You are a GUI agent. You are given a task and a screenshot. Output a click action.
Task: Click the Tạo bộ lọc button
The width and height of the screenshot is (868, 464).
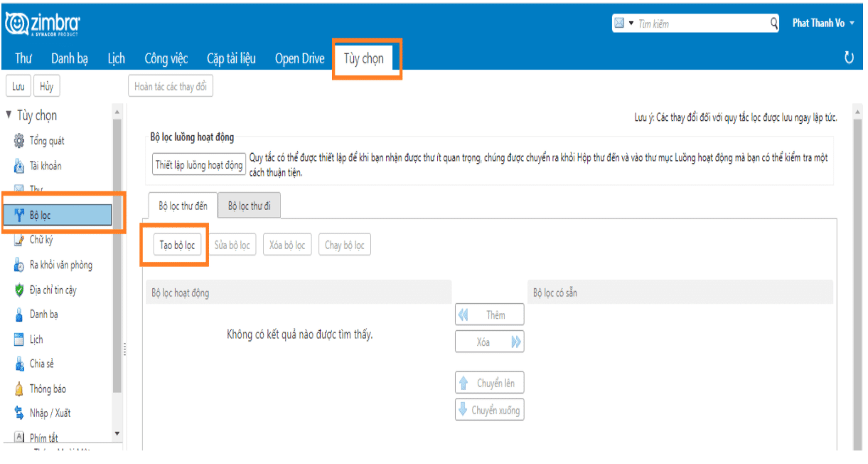(x=178, y=245)
